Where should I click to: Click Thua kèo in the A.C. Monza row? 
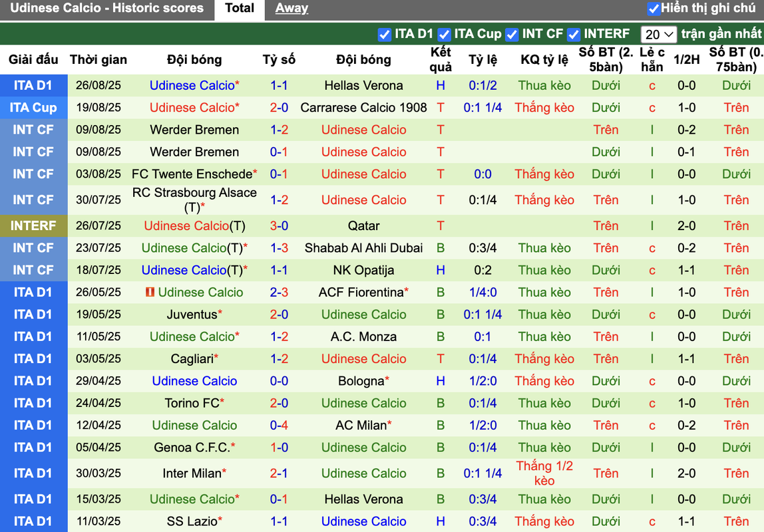(x=544, y=336)
